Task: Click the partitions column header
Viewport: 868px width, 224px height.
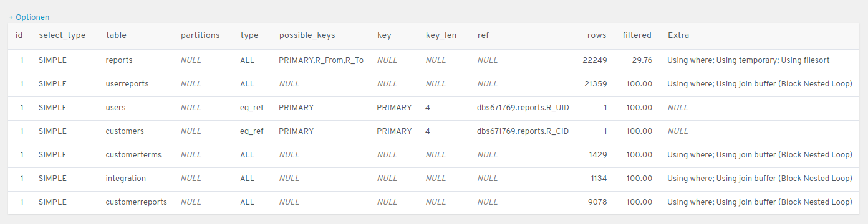Action: pos(200,35)
